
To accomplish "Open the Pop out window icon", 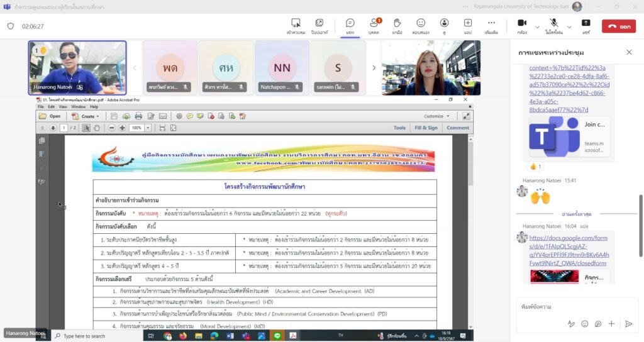I will (x=319, y=26).
